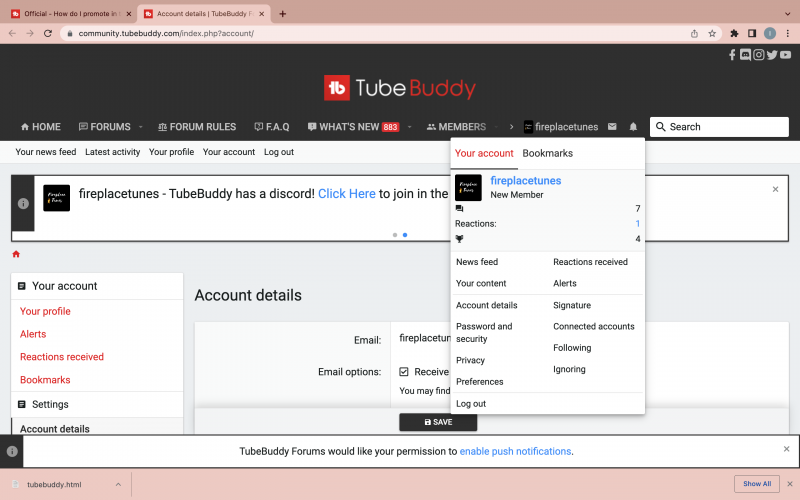Image resolution: width=800 pixels, height=500 pixels.
Task: Click the enable push notifications link
Action: [515, 451]
